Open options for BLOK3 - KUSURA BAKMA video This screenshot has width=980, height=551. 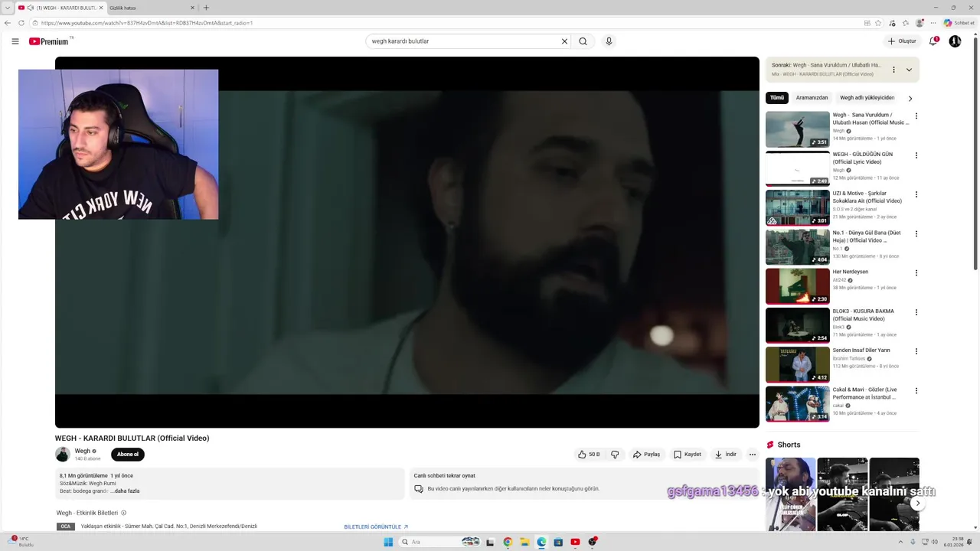pyautogui.click(x=916, y=312)
